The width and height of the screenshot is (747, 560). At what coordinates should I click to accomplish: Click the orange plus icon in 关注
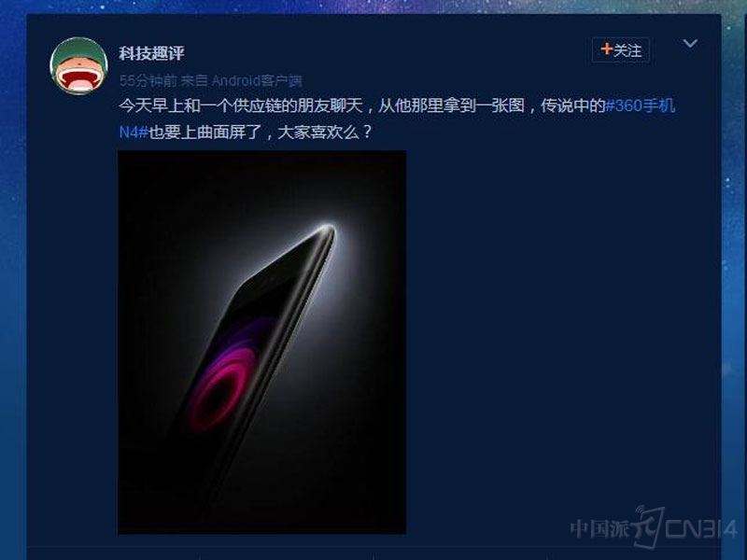pos(606,49)
